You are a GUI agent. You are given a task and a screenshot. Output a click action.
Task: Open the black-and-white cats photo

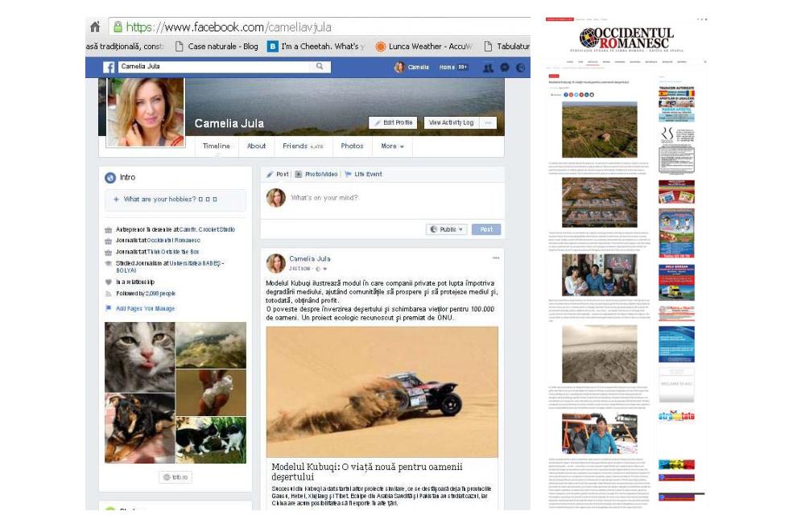pyautogui.click(x=211, y=440)
